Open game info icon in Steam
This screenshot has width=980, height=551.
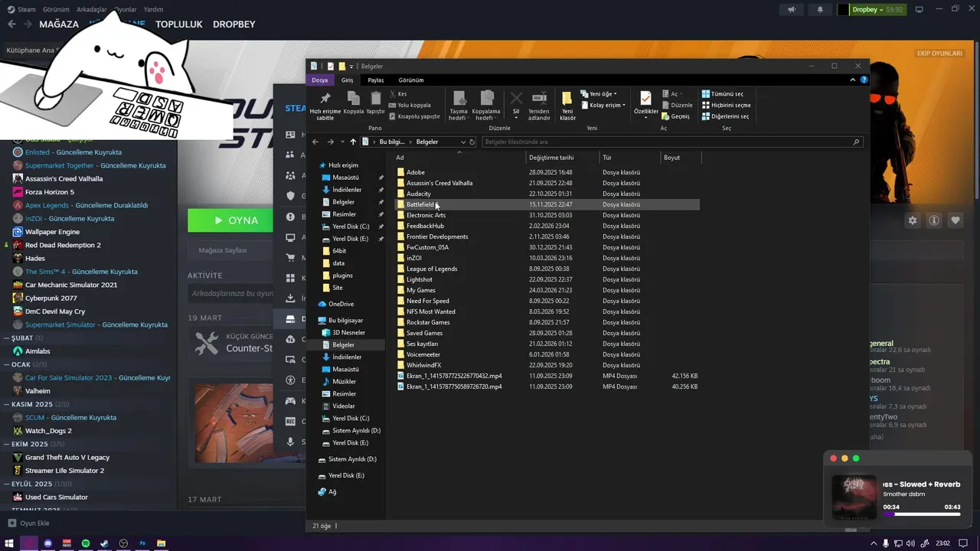tap(934, 220)
